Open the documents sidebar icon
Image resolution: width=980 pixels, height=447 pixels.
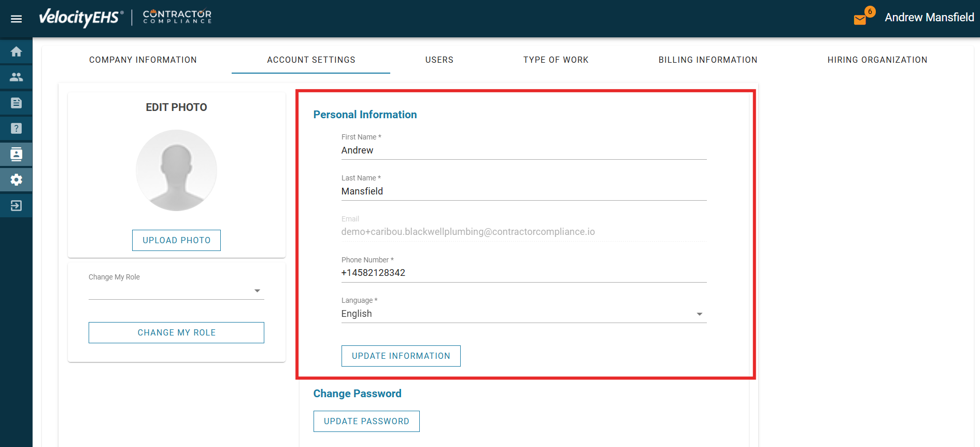[x=16, y=103]
